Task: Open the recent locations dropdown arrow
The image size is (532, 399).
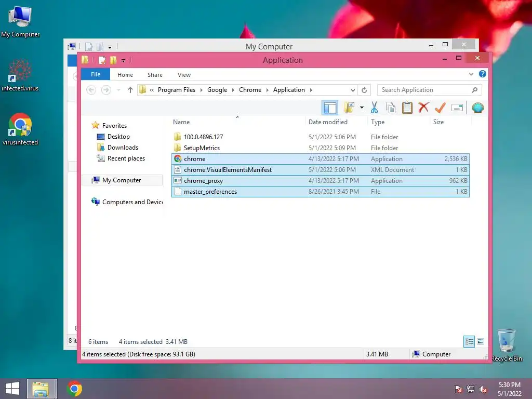Action: [118, 90]
